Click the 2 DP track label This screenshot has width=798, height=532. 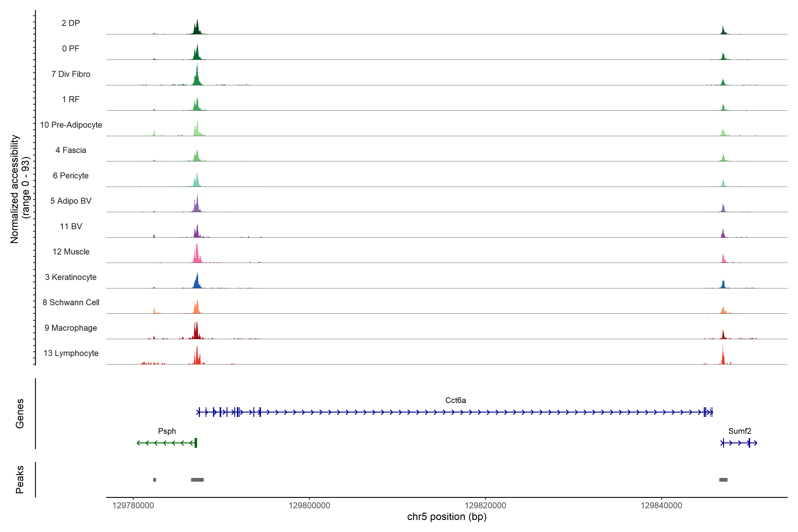(70, 23)
